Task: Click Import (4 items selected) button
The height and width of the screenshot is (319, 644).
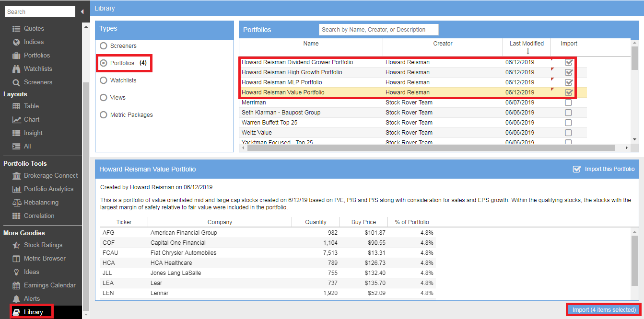Action: tap(604, 310)
